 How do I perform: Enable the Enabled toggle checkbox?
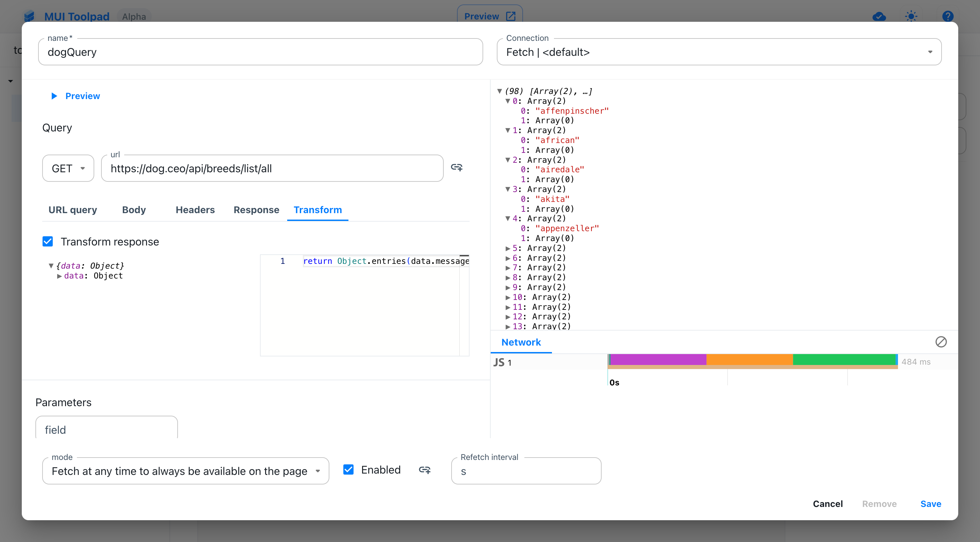pyautogui.click(x=348, y=470)
